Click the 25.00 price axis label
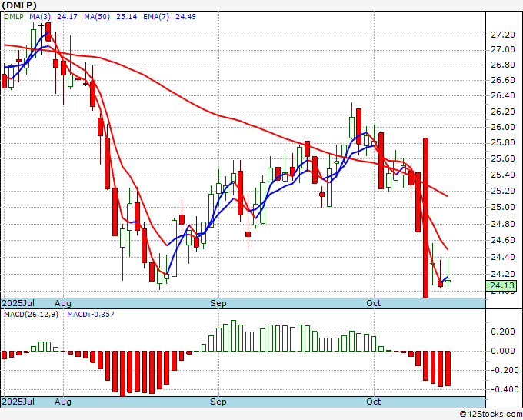Image resolution: width=523 pixels, height=420 pixels. [503, 207]
